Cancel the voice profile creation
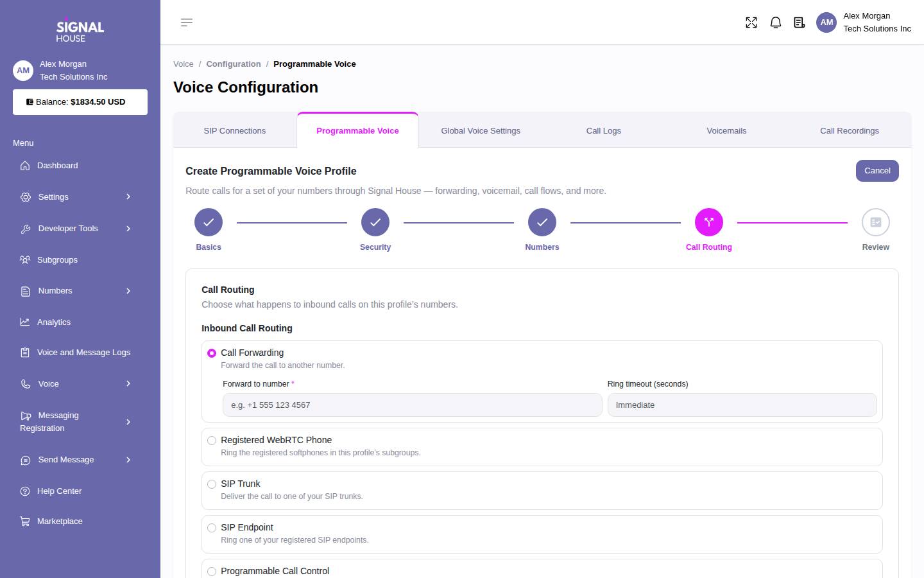 (x=877, y=171)
